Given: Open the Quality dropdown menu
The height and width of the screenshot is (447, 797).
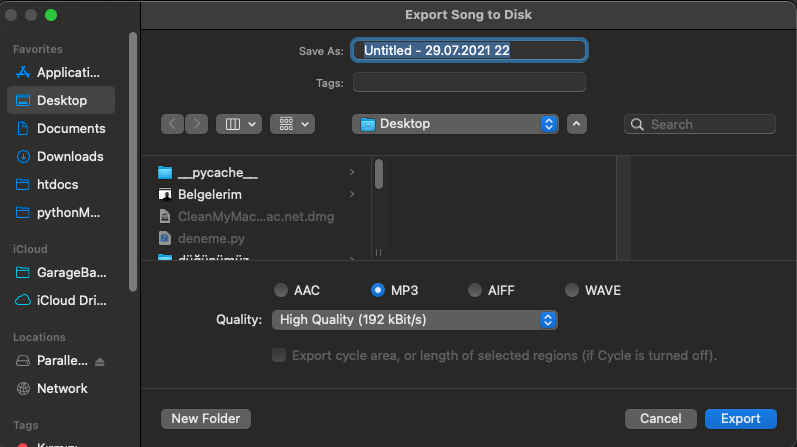Looking at the screenshot, I should pos(413,320).
